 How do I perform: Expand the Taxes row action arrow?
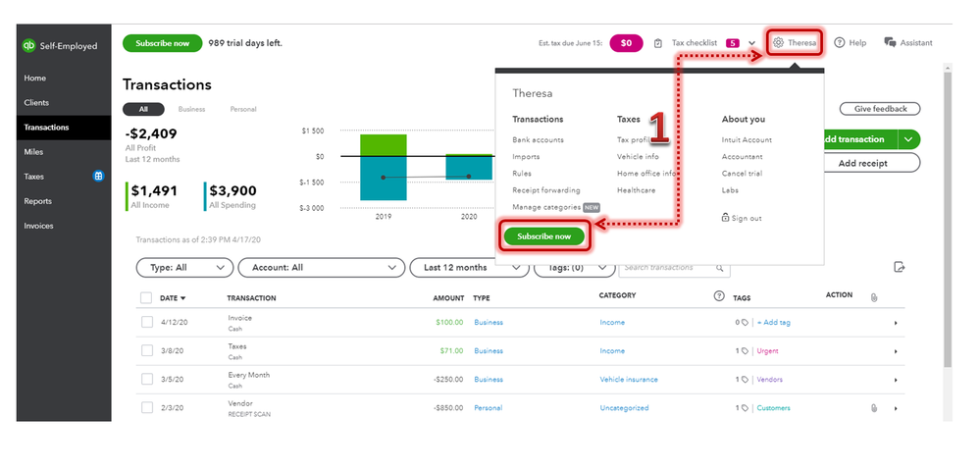pyautogui.click(x=896, y=352)
